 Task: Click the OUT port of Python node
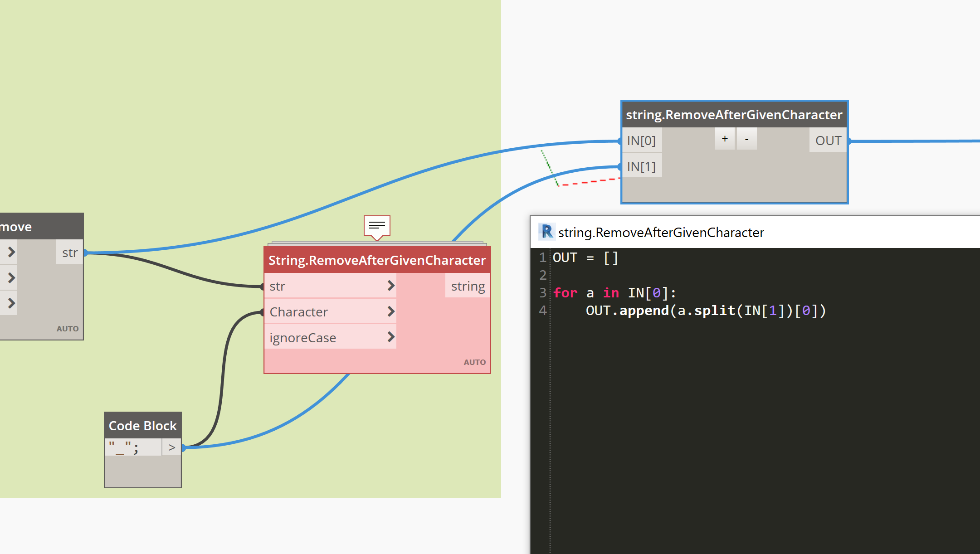pyautogui.click(x=828, y=141)
